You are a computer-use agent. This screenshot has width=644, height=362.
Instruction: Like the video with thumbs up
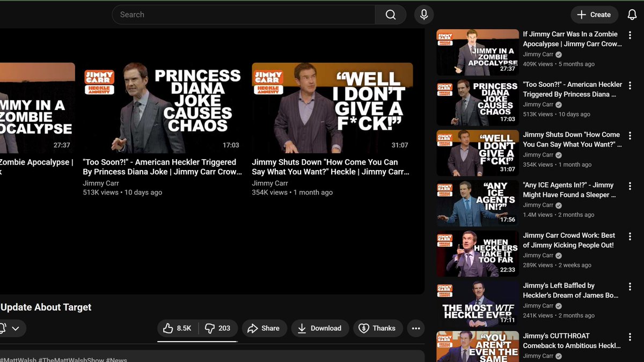(x=178, y=328)
